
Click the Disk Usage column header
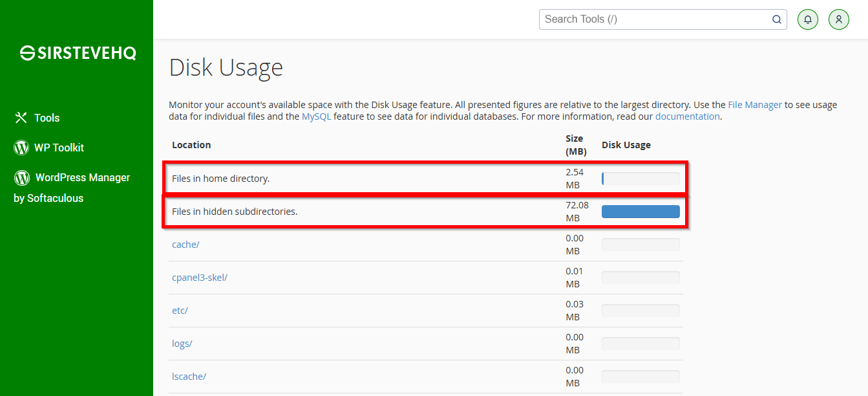(626, 145)
